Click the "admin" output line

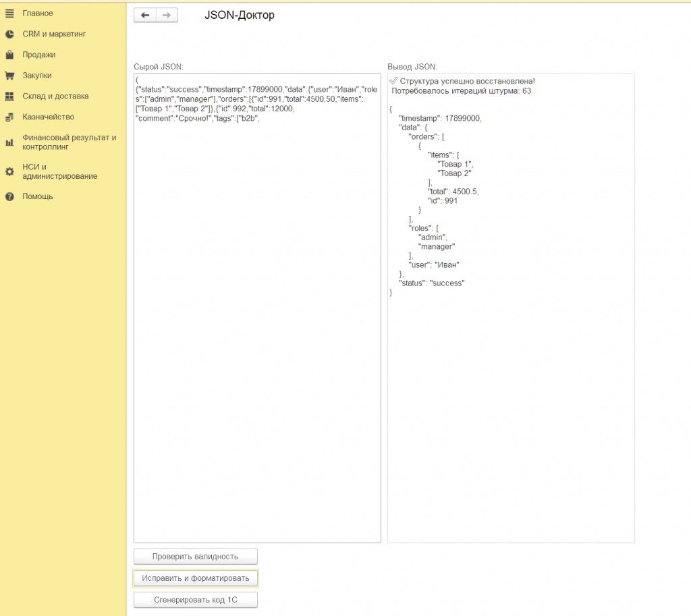(x=433, y=237)
